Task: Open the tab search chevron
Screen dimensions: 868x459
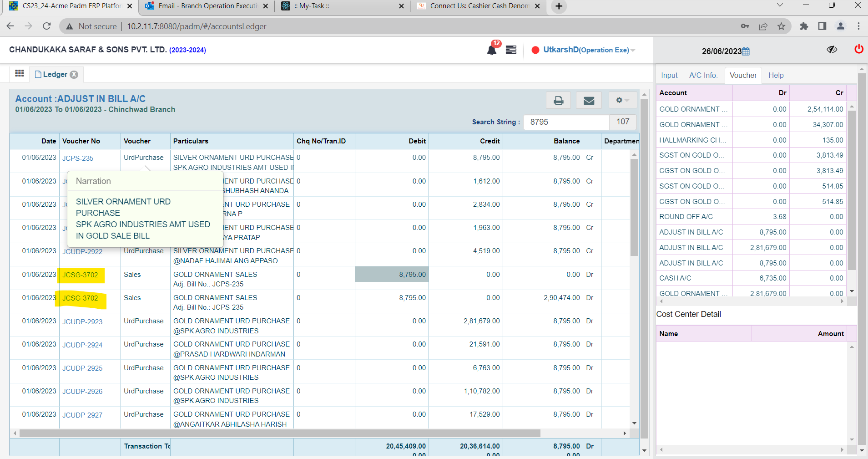Action: [780, 5]
